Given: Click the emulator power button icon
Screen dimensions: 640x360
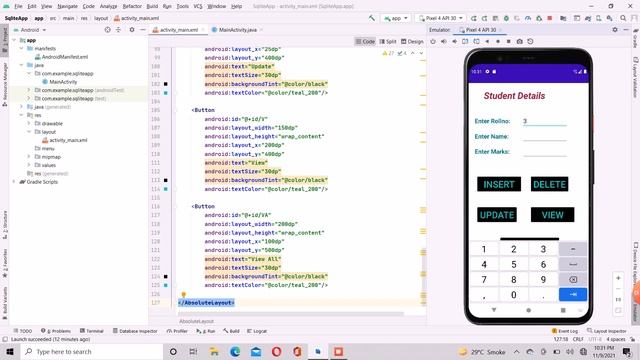Looking at the screenshot, I should [x=433, y=41].
